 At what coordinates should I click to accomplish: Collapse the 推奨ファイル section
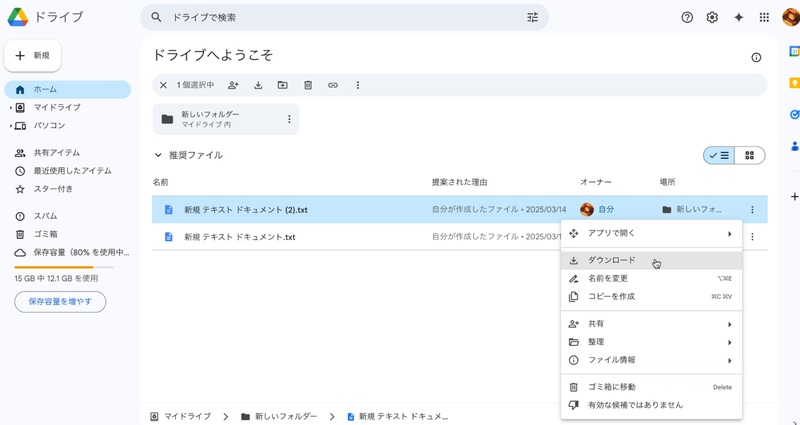(x=158, y=155)
